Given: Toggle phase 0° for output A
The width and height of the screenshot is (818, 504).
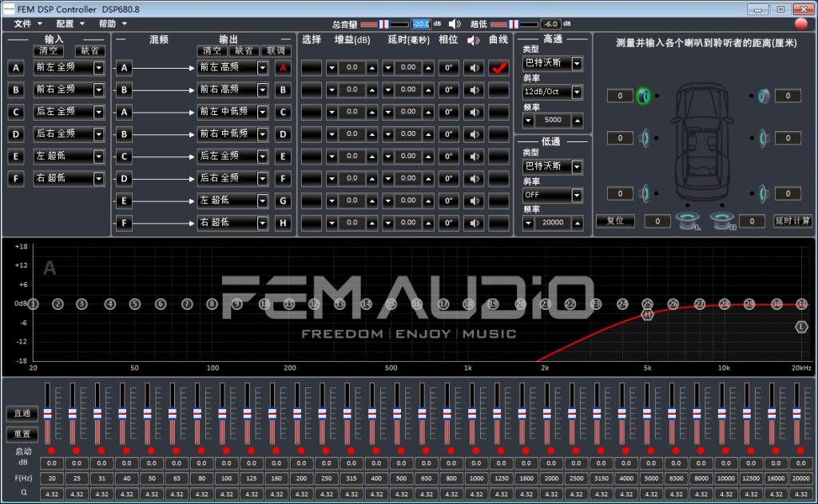Looking at the screenshot, I should coord(448,68).
